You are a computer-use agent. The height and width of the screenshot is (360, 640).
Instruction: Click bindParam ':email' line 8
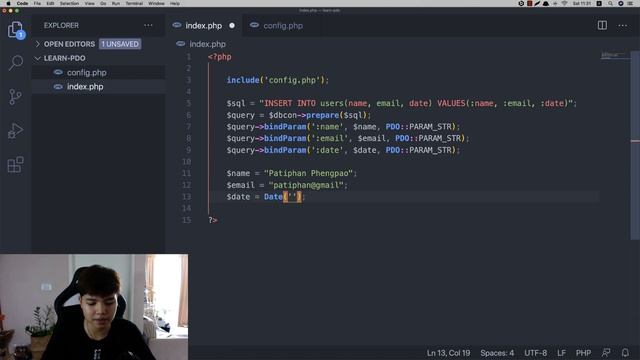point(348,138)
